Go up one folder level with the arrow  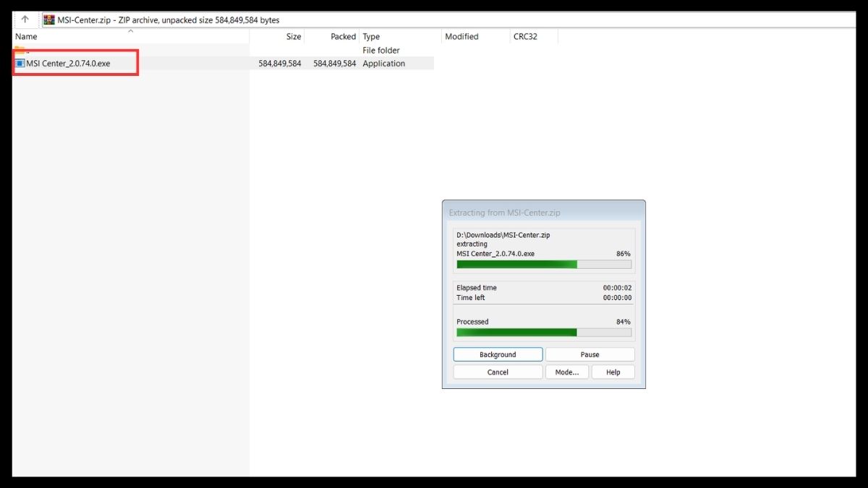point(25,20)
